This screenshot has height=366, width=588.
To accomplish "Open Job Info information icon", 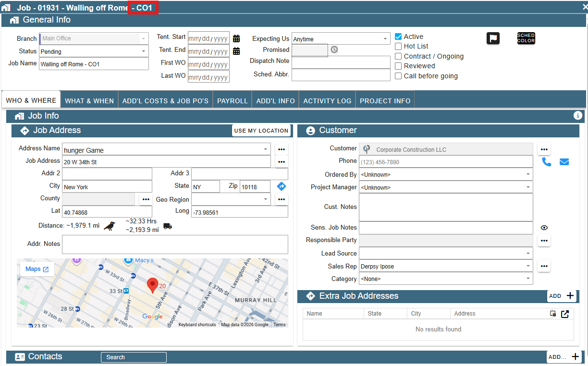I will click(578, 115).
